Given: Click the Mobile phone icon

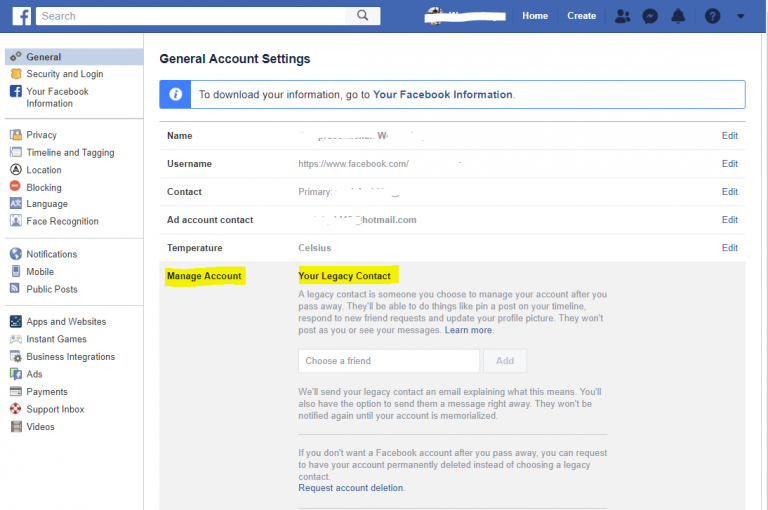Looking at the screenshot, I should pyautogui.click(x=16, y=271).
